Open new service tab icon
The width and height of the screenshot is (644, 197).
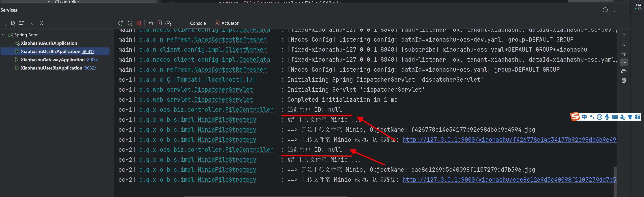[x=21, y=23]
